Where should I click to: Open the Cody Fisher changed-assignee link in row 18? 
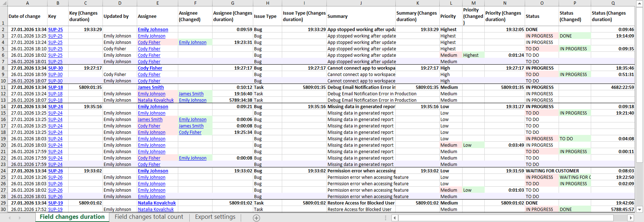tap(190, 132)
